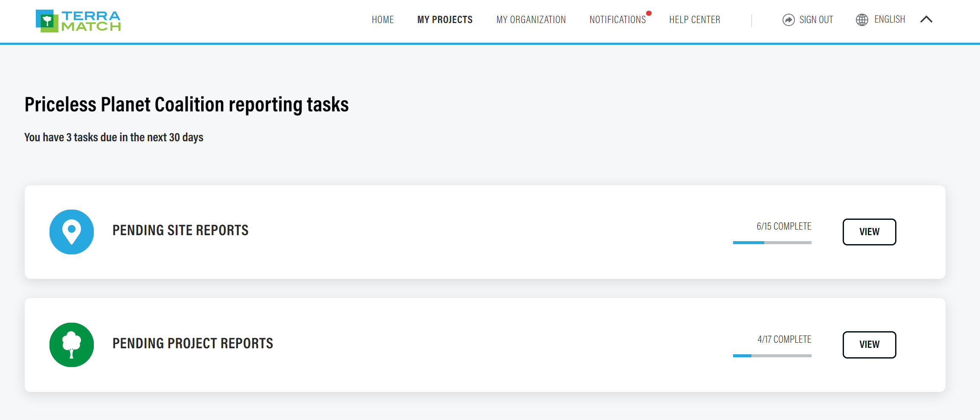Open MY PROJECTS in navigation

(445, 20)
